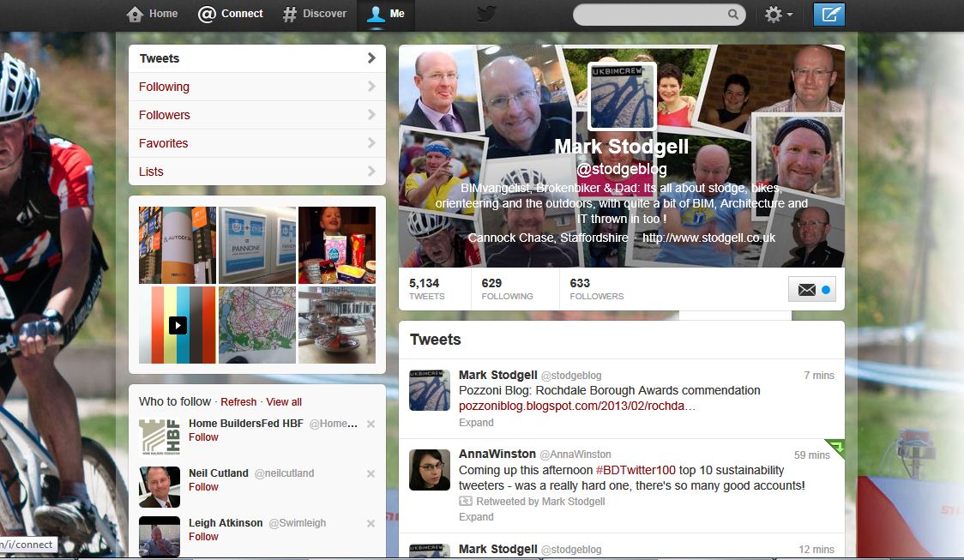Click the search magnifier icon
Screen dimensions: 964x560
(x=733, y=15)
